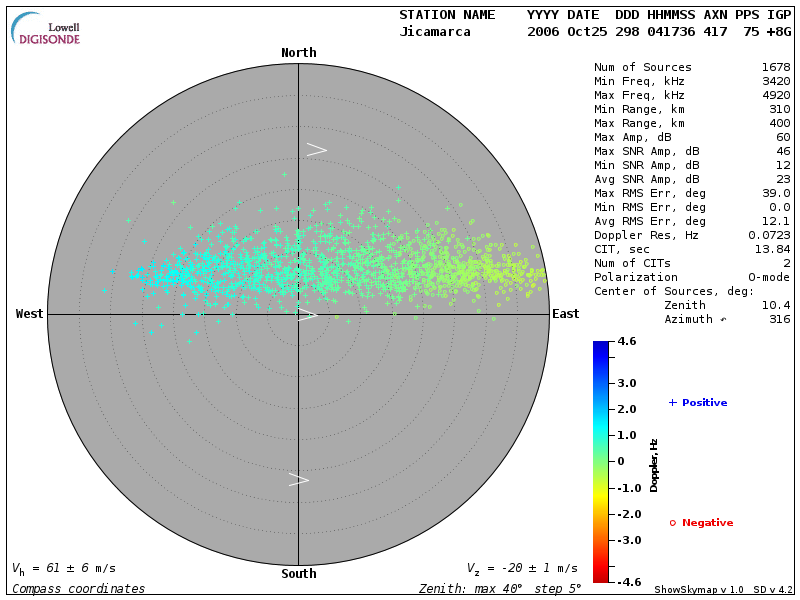Click the white arrow marker near North
Viewport: 800px width, 600px height.
[316, 149]
